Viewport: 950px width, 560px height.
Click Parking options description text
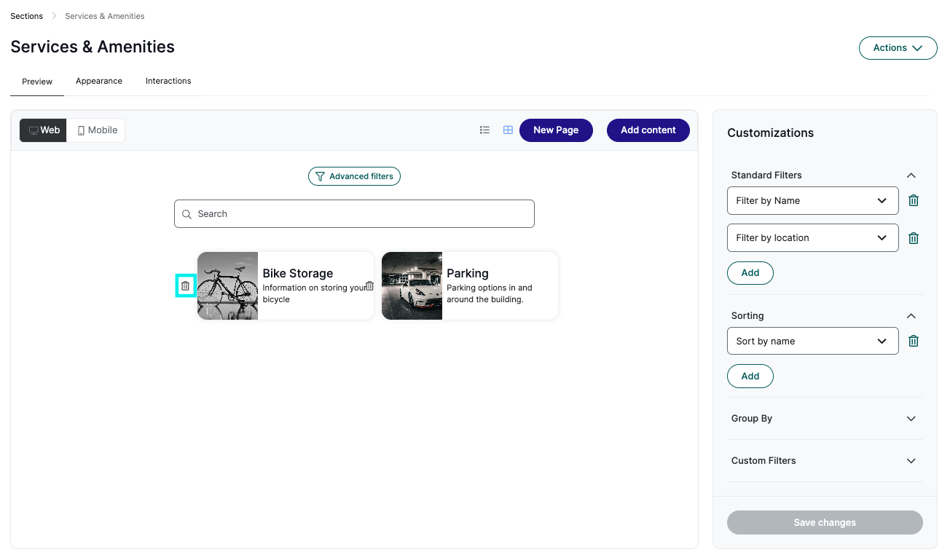tap(490, 293)
